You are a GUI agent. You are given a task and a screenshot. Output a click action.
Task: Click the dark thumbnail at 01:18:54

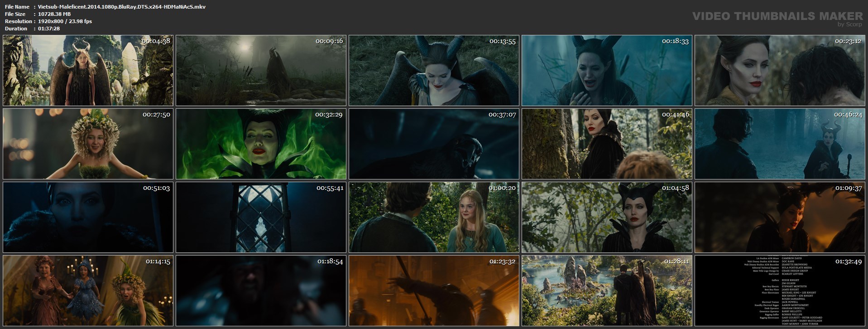[x=261, y=290]
